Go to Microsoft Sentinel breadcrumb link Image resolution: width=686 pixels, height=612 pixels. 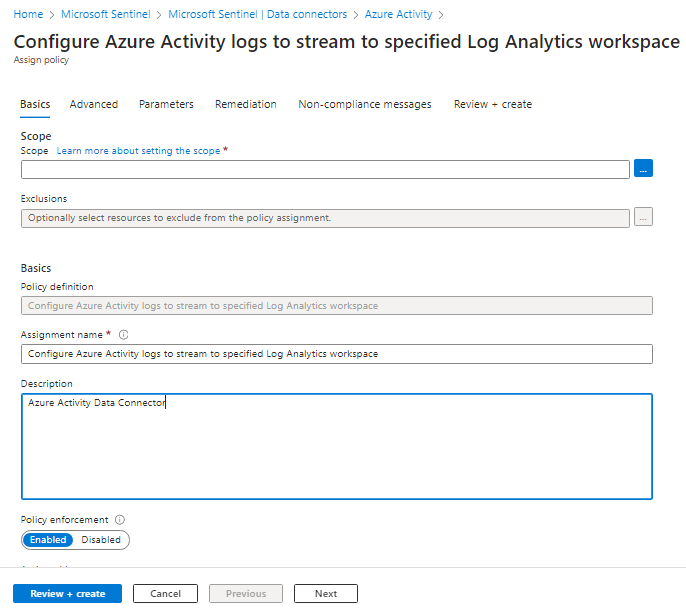tap(105, 14)
